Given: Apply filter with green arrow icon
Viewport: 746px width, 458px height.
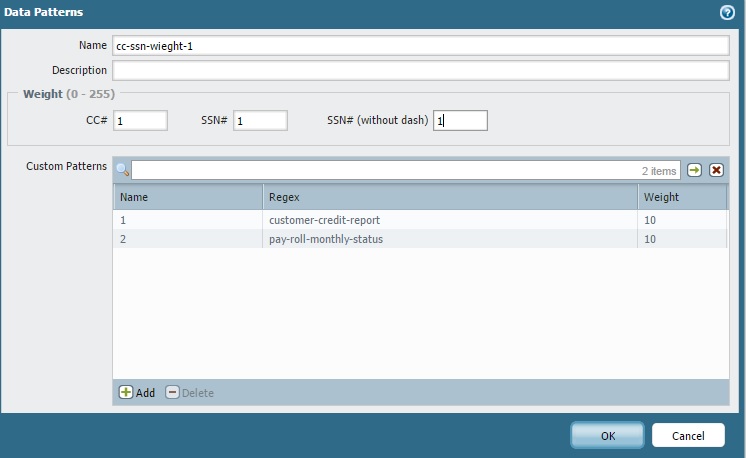Looking at the screenshot, I should [x=694, y=170].
